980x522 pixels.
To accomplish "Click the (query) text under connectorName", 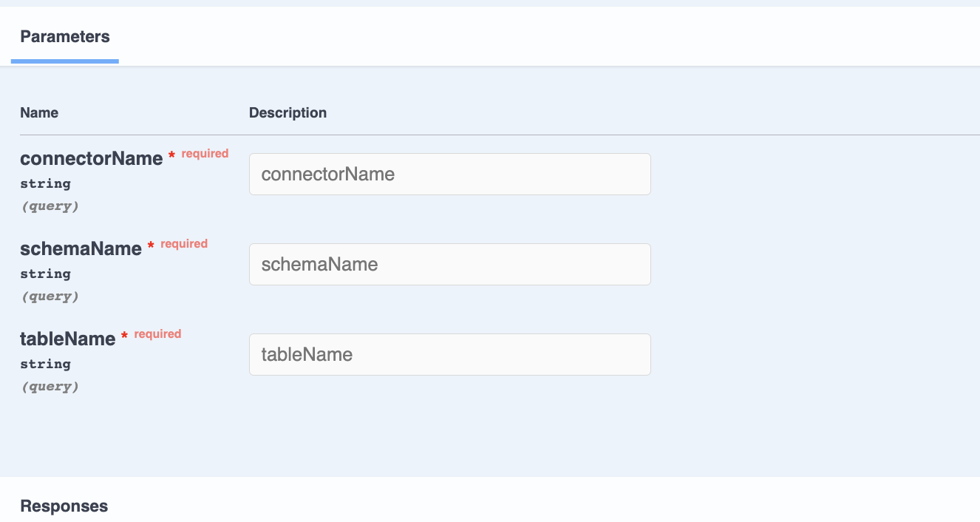I will [x=50, y=206].
